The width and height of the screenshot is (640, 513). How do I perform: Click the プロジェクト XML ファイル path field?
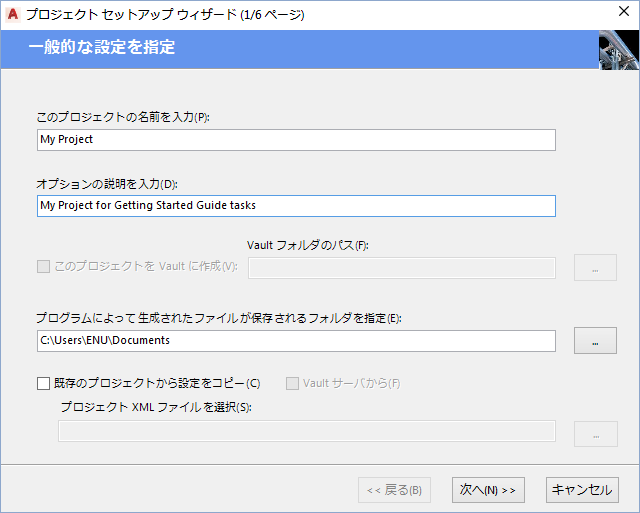tap(306, 431)
